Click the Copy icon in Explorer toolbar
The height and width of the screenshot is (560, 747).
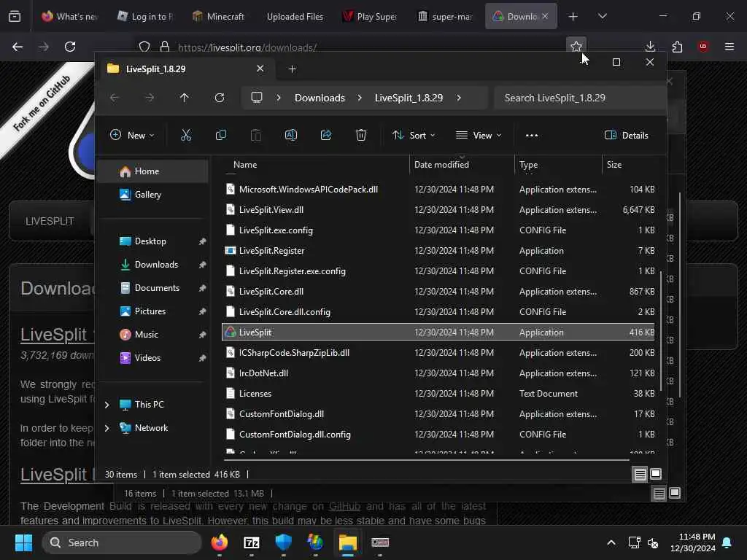coord(221,135)
